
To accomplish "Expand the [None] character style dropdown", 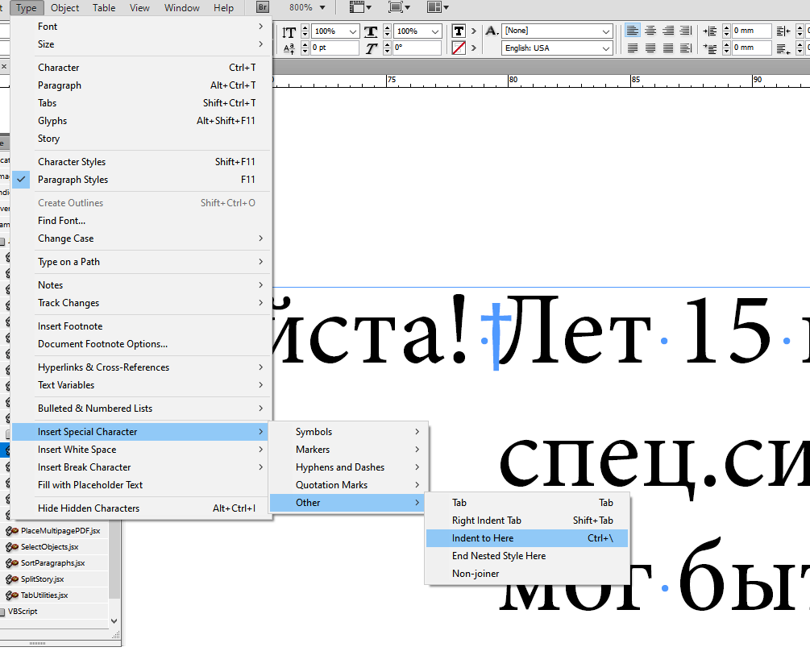I will pyautogui.click(x=606, y=31).
